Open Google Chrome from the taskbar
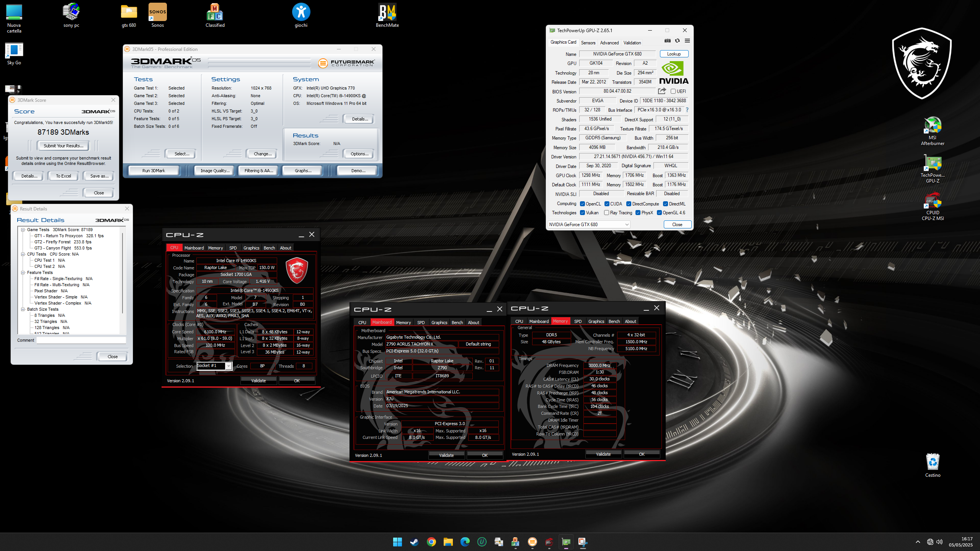 click(x=431, y=542)
